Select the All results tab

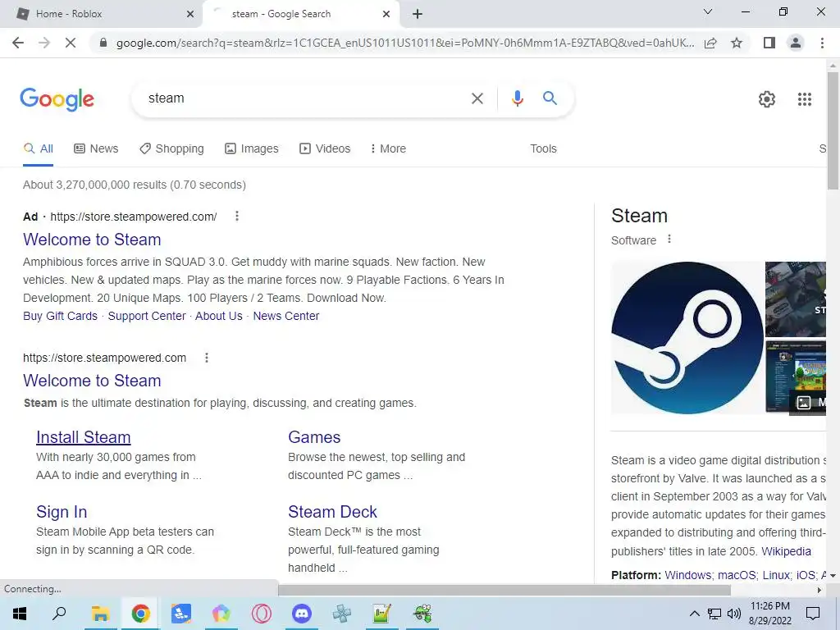click(x=38, y=148)
